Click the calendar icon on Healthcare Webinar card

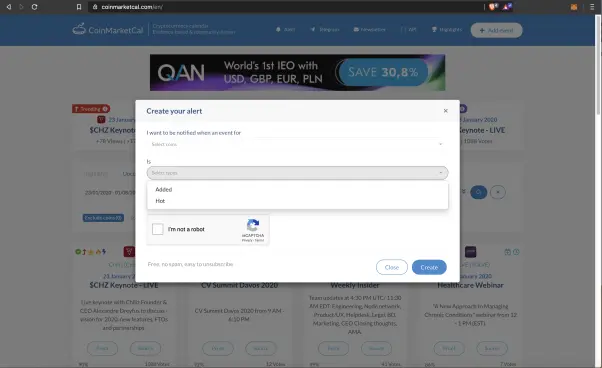(x=508, y=252)
